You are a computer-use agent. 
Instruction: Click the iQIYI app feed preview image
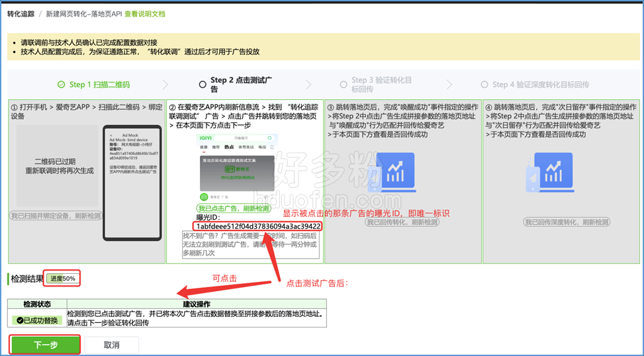[237, 167]
